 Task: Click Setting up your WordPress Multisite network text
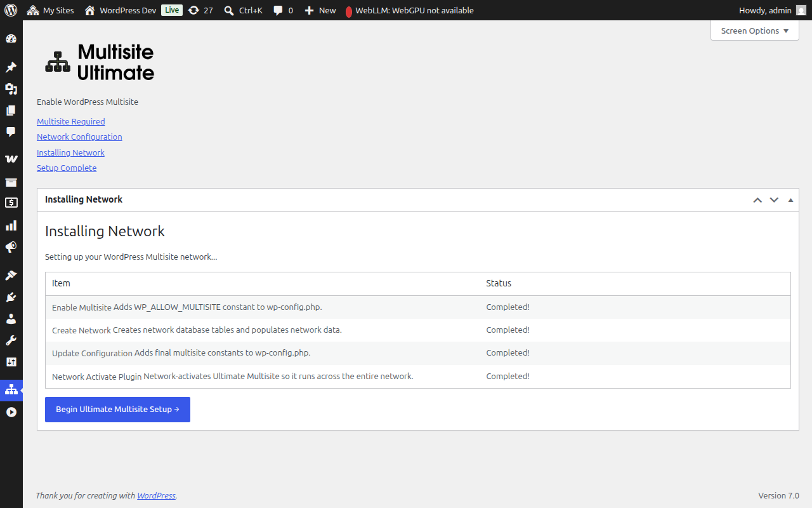[131, 257]
